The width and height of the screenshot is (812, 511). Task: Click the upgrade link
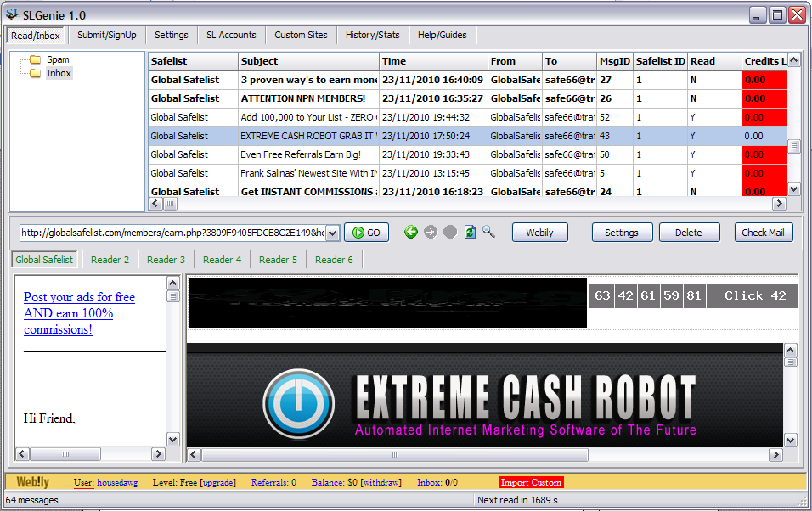(217, 482)
